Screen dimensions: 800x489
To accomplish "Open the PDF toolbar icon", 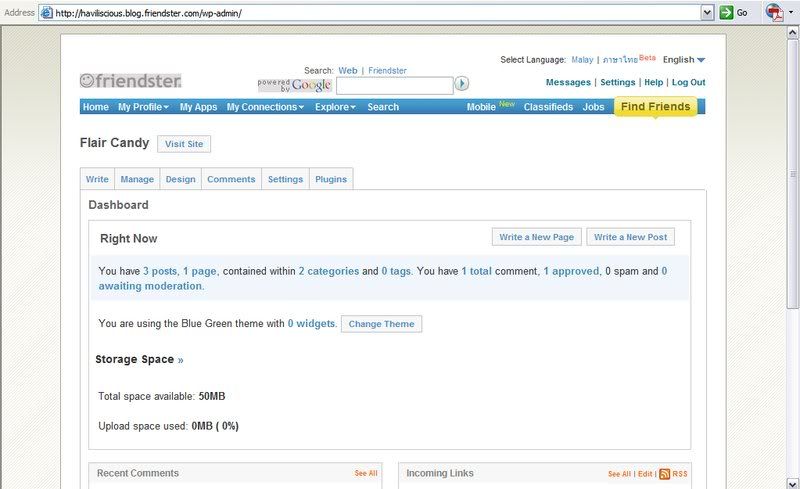I will (774, 13).
